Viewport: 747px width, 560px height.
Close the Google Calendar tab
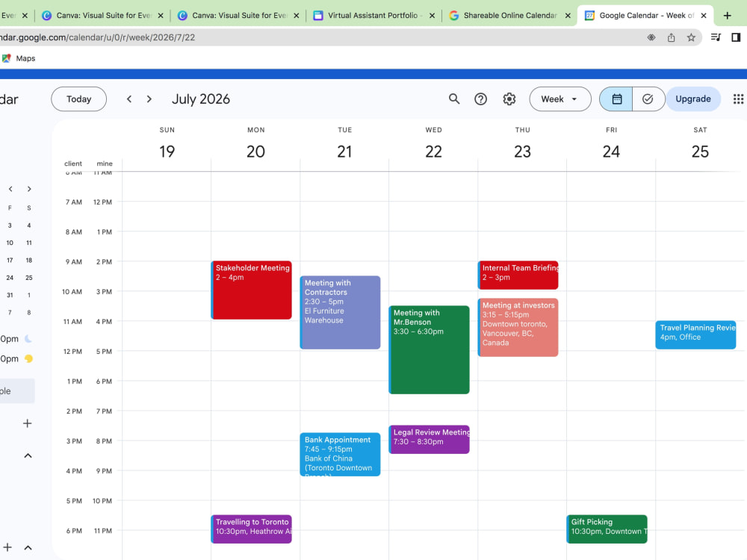pos(704,16)
